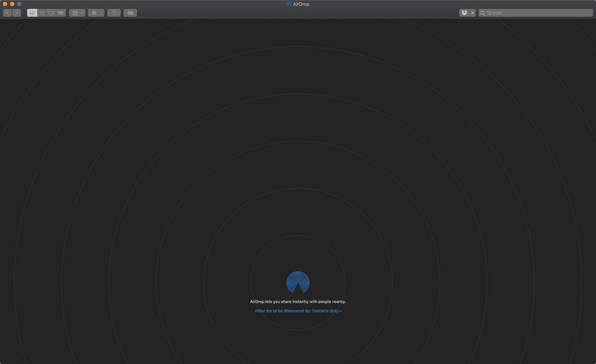
Task: Switch to list view
Action: point(42,13)
